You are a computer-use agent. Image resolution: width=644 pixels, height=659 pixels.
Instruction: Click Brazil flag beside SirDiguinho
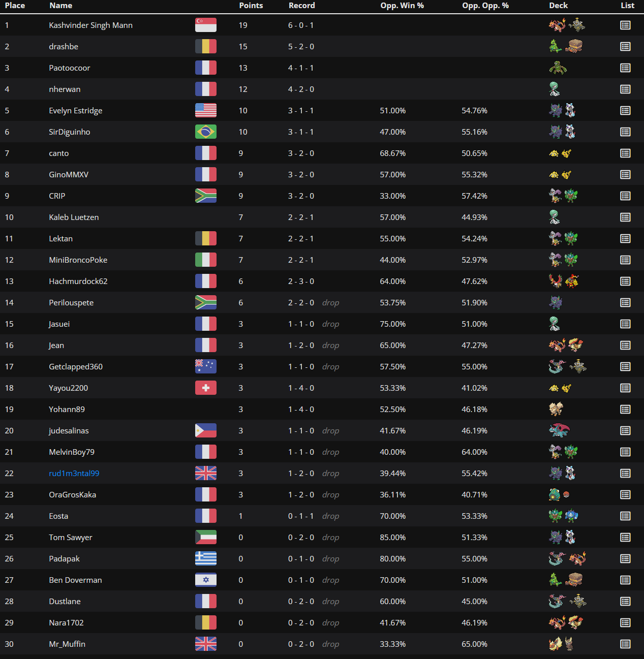(206, 132)
